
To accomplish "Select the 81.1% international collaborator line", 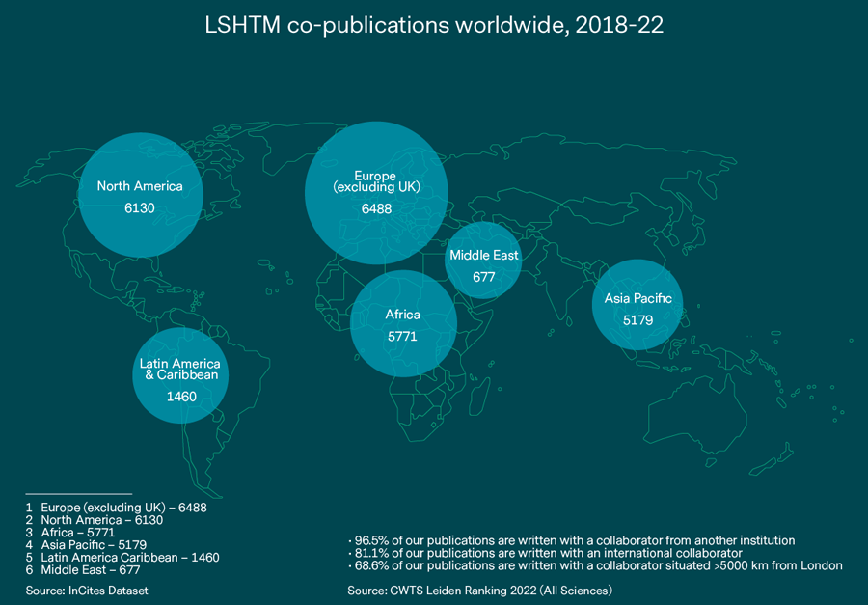I will (x=544, y=554).
